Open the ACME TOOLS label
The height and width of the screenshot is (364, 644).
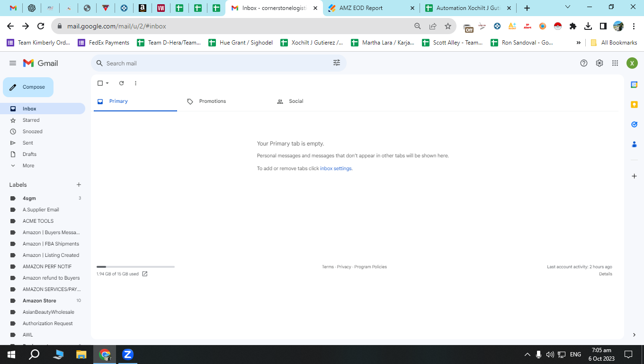point(43,221)
